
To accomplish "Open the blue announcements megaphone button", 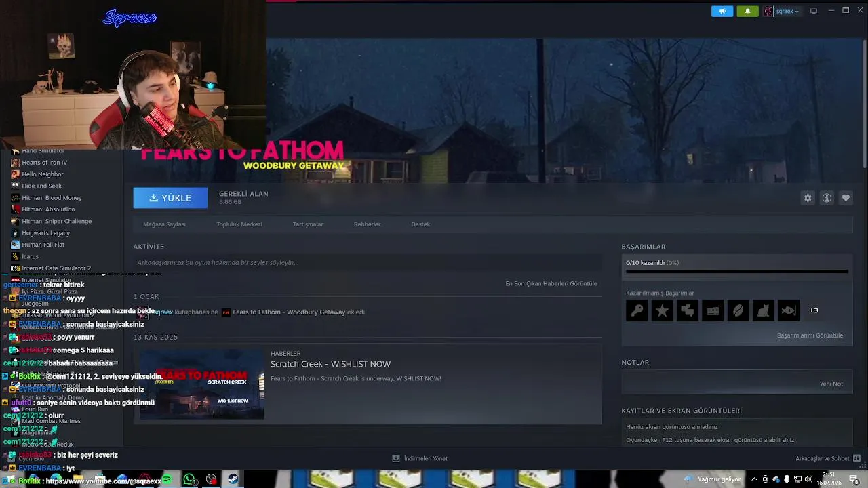I will (722, 11).
